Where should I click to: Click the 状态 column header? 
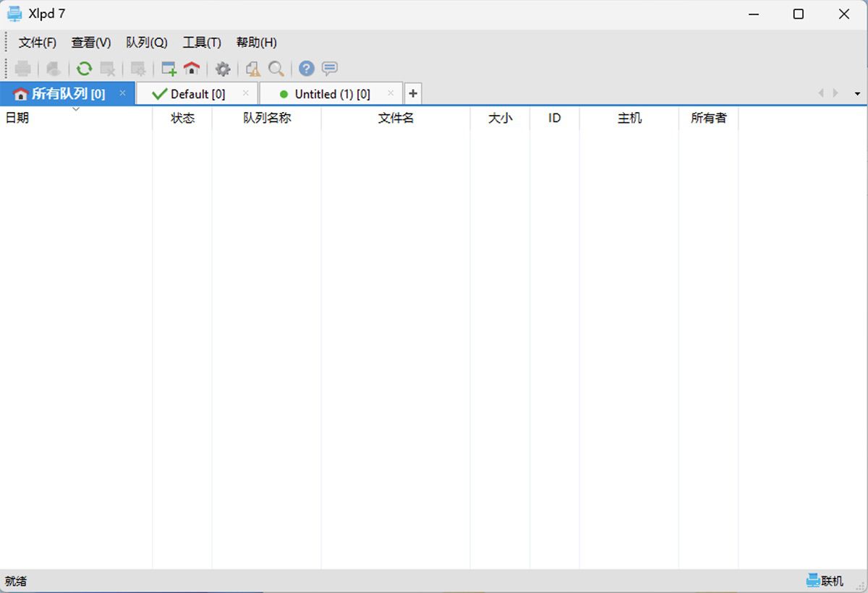182,118
